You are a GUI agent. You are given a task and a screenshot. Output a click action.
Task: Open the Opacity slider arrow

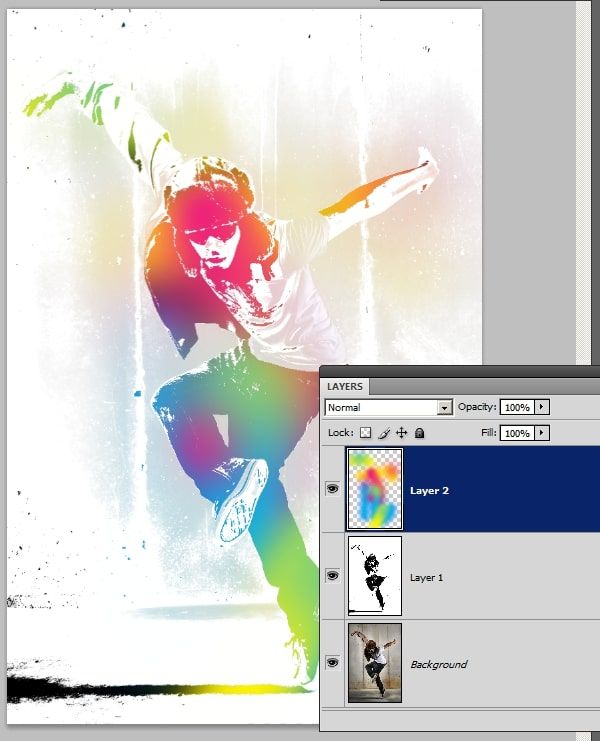coord(542,407)
